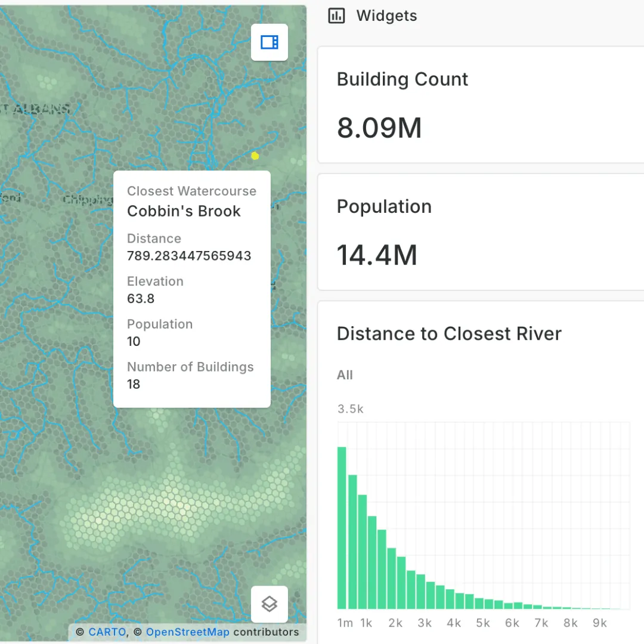
Task: Open the CARTO attribution link
Action: click(107, 632)
